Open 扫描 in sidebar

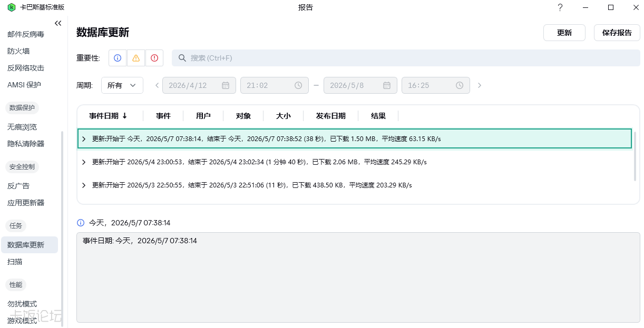point(15,262)
